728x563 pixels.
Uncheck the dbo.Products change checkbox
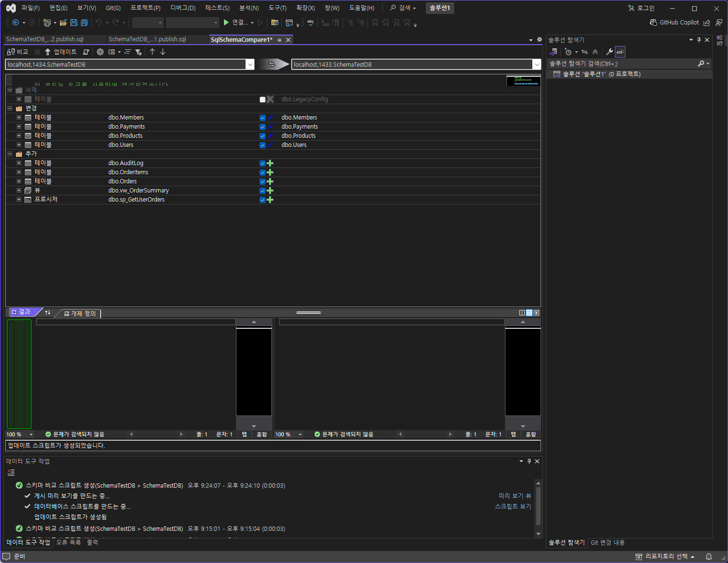pyautogui.click(x=262, y=136)
